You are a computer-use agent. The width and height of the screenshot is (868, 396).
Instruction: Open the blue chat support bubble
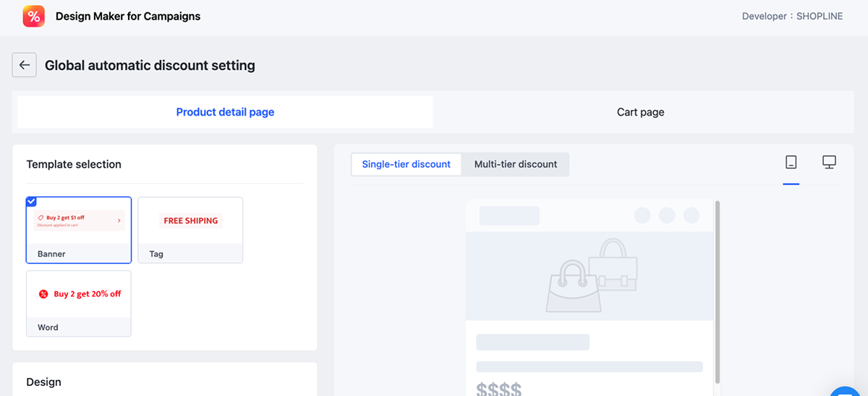[x=848, y=391]
